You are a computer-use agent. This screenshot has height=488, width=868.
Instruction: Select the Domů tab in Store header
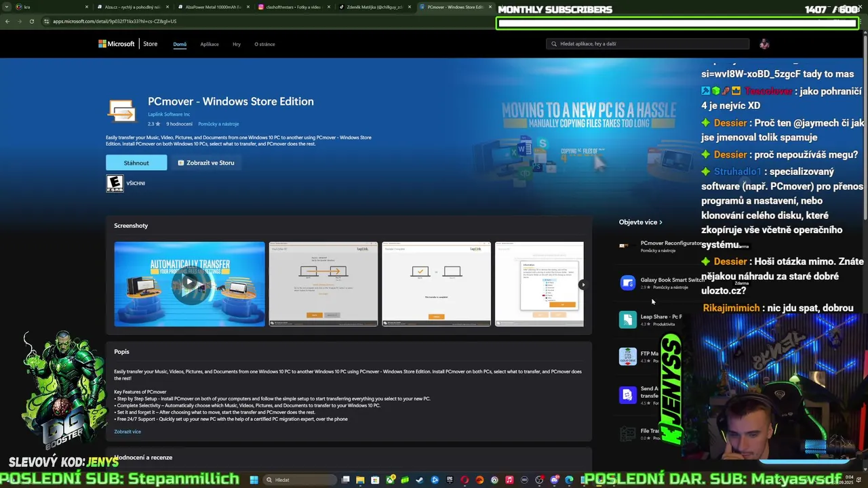tap(180, 44)
